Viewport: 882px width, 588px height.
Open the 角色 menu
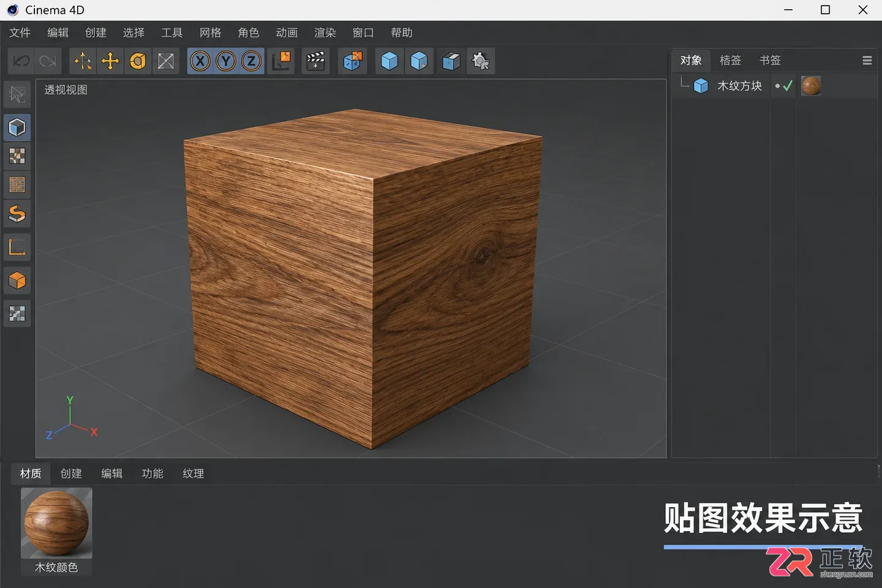pos(248,32)
